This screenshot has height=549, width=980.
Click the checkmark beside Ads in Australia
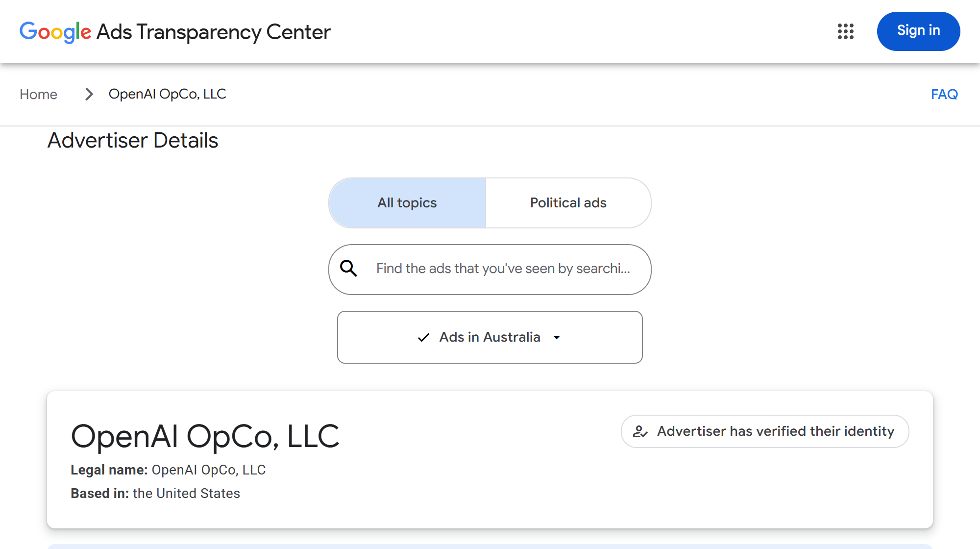click(423, 338)
